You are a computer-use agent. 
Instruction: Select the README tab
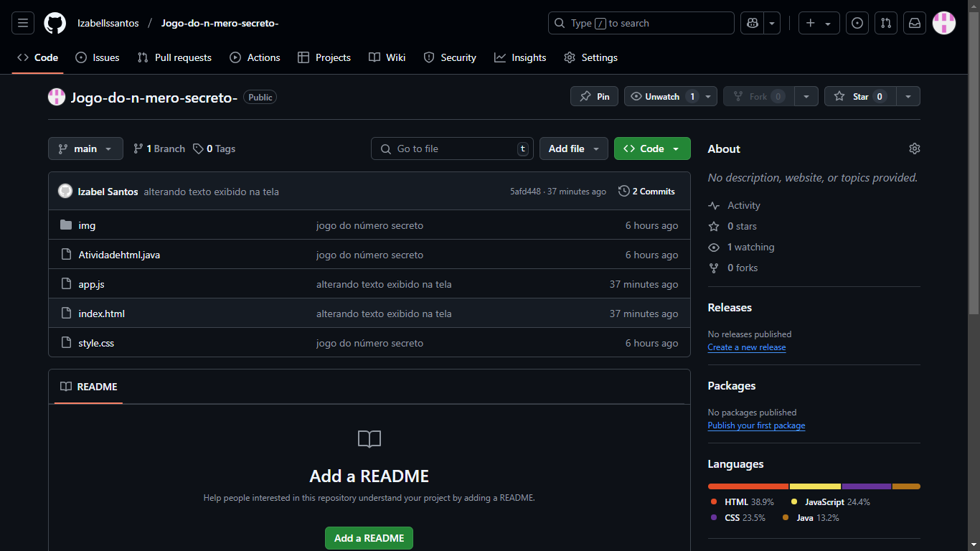(x=88, y=387)
